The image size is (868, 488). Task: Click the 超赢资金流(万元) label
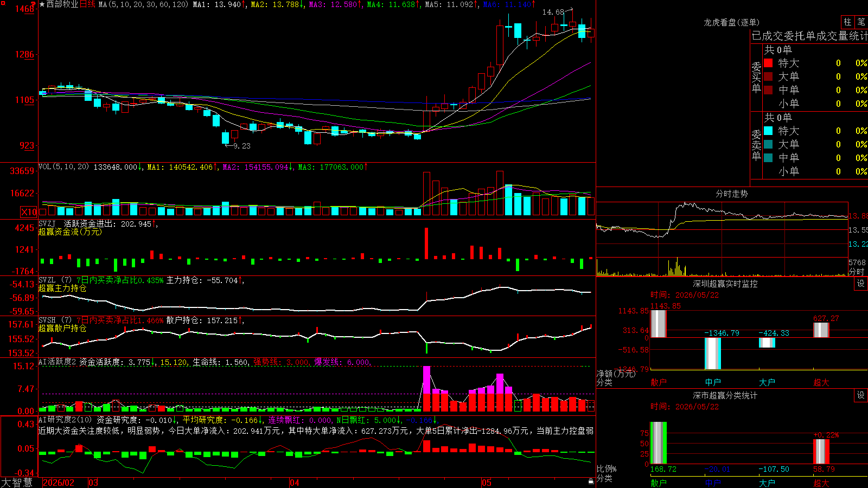point(70,232)
